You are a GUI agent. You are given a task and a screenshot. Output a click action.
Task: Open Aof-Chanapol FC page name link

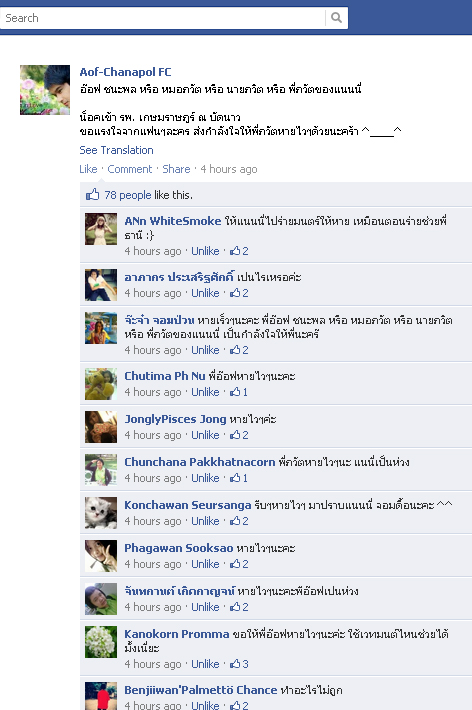pos(125,72)
